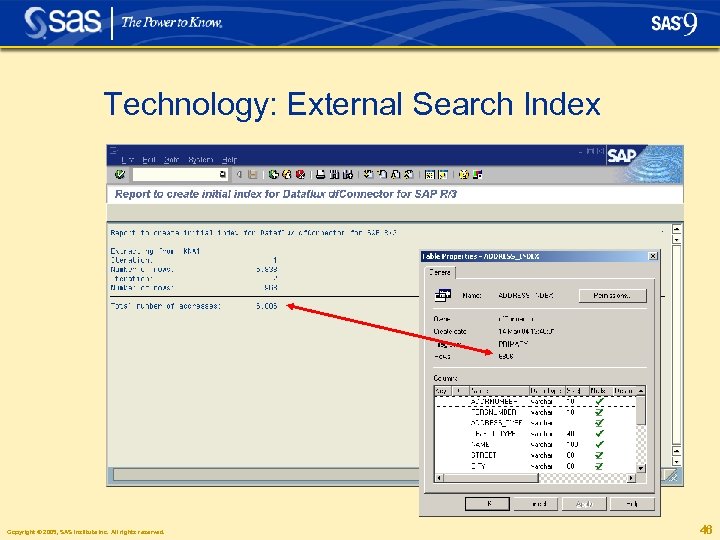720x540 pixels.
Task: Click the Total number of addresses value 5.006
Action: [x=267, y=306]
